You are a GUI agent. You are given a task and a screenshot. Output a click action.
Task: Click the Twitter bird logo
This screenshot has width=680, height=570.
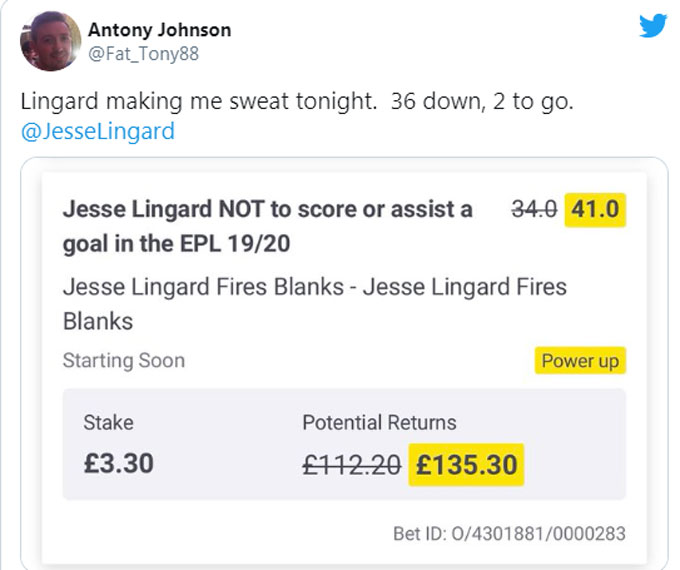point(652,25)
